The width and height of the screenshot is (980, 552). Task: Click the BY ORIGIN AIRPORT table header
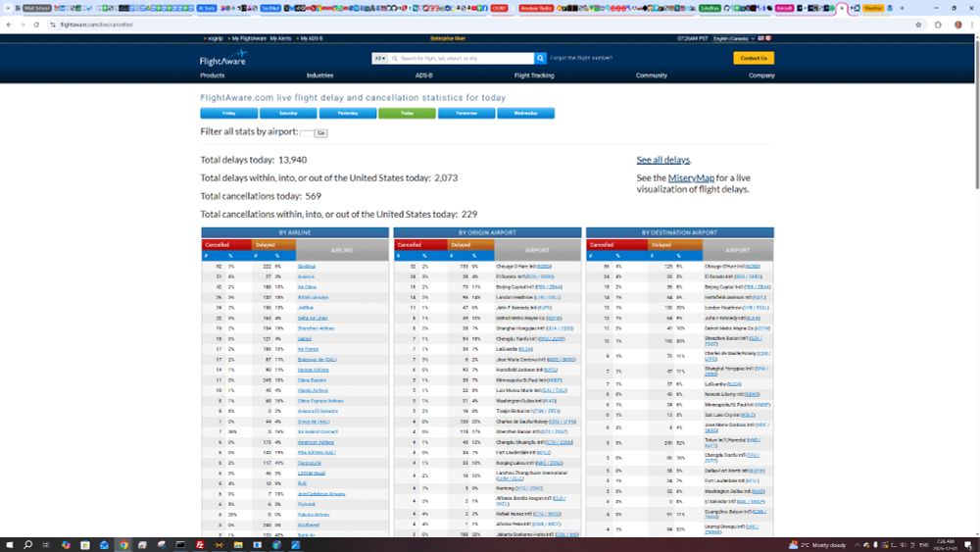[487, 232]
